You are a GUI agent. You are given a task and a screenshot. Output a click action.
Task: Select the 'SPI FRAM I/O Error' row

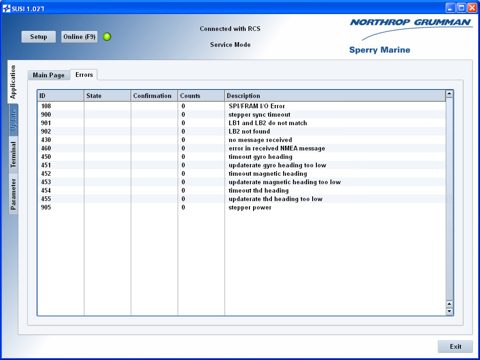(x=241, y=106)
